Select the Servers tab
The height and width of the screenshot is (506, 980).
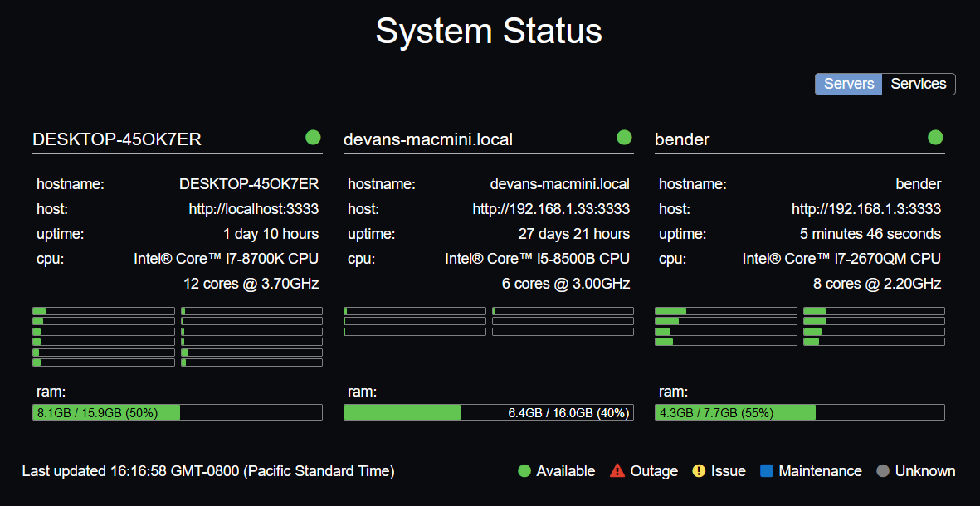click(849, 84)
